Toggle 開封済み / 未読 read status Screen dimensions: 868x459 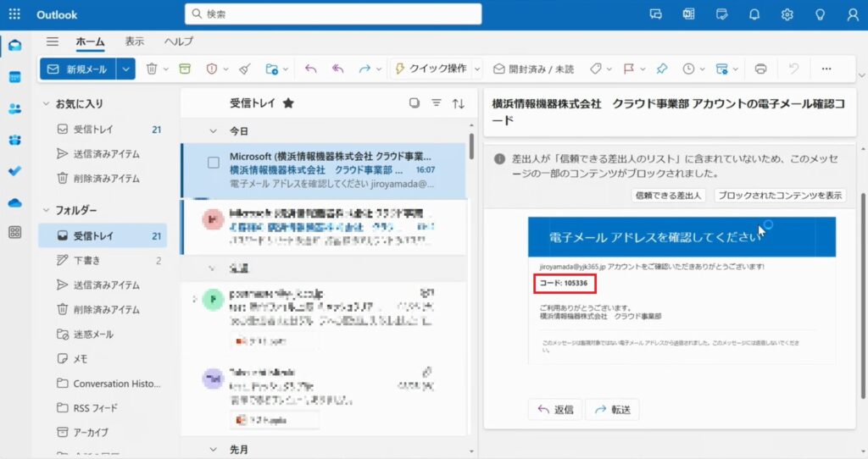[534, 69]
